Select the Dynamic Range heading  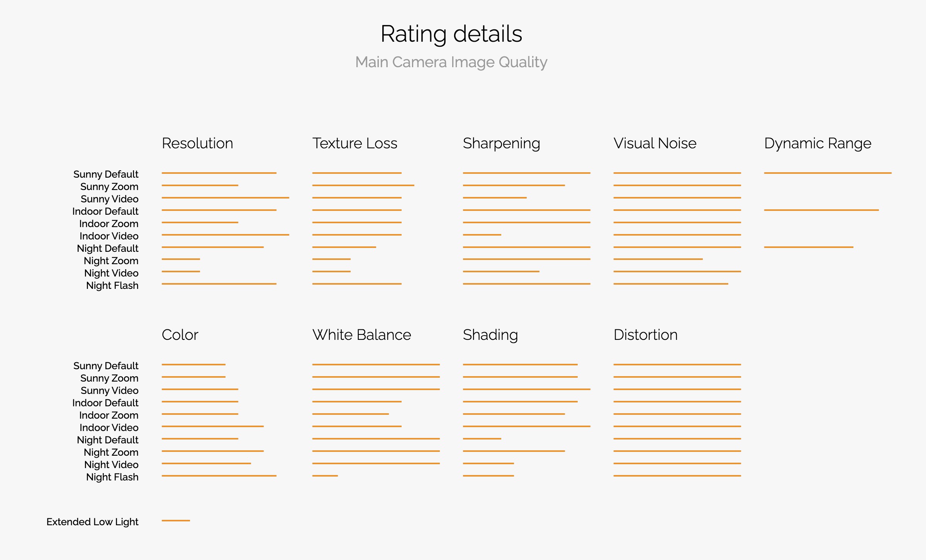[x=817, y=143]
